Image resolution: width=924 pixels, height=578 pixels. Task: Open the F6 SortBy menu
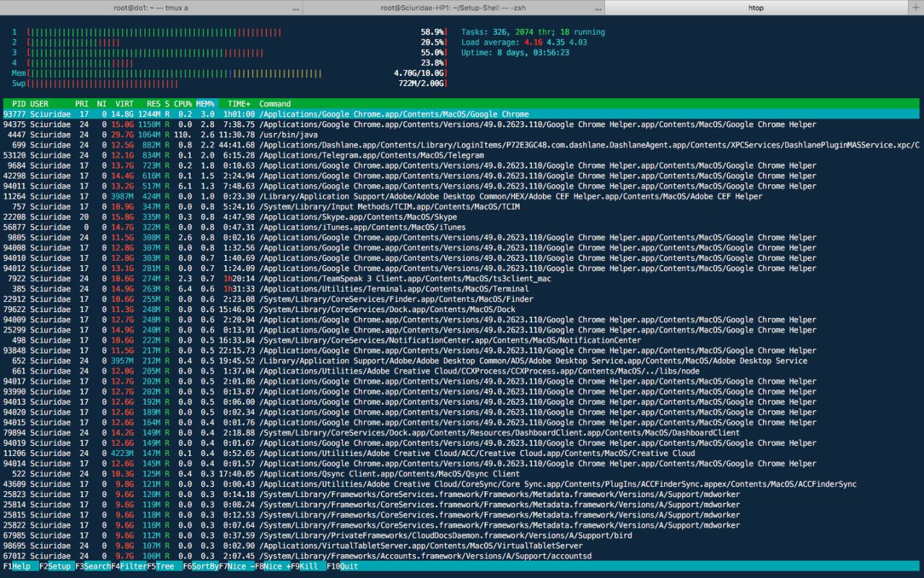coord(200,566)
